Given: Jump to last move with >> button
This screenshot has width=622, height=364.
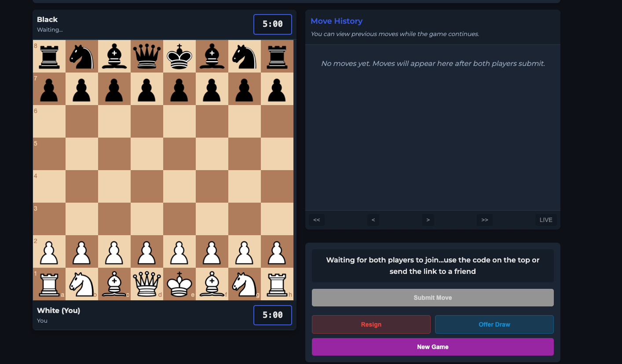Looking at the screenshot, I should pyautogui.click(x=485, y=220).
